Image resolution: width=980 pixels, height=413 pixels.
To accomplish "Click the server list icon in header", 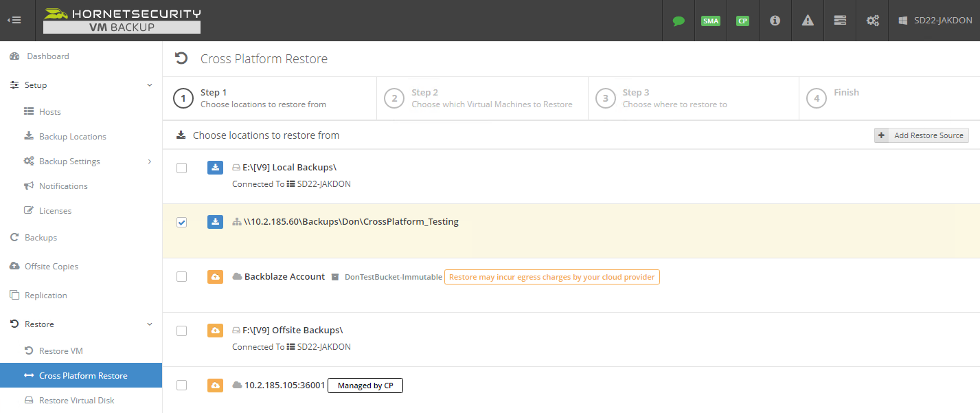I will [x=839, y=21].
